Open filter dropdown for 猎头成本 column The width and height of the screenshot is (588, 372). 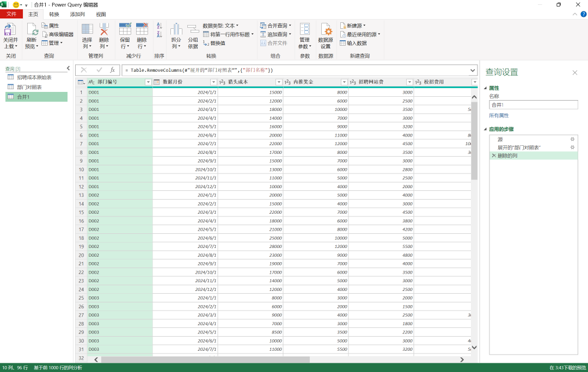pos(279,82)
